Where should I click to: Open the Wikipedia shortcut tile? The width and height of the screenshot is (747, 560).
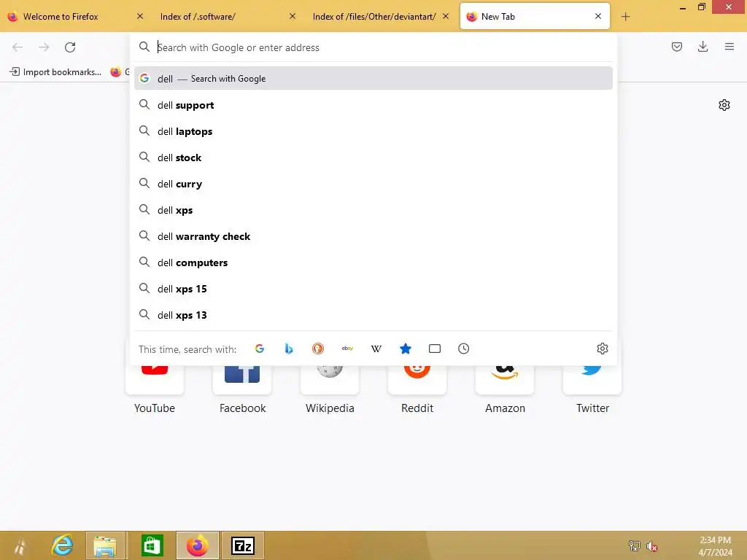(x=330, y=380)
